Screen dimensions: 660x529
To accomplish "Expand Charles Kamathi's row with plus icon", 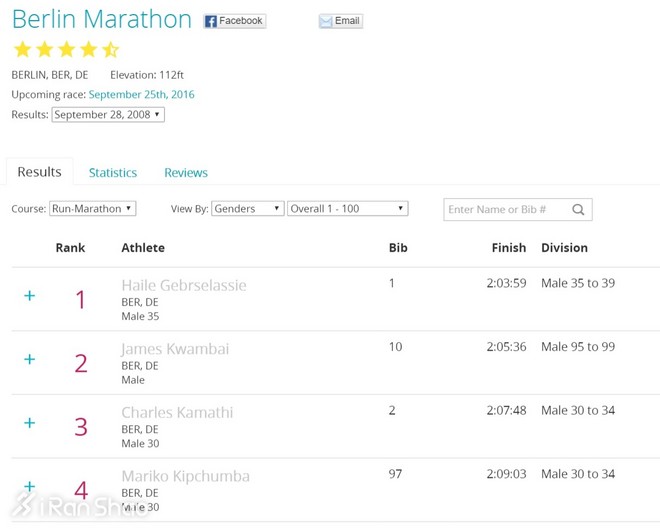I will (30, 423).
